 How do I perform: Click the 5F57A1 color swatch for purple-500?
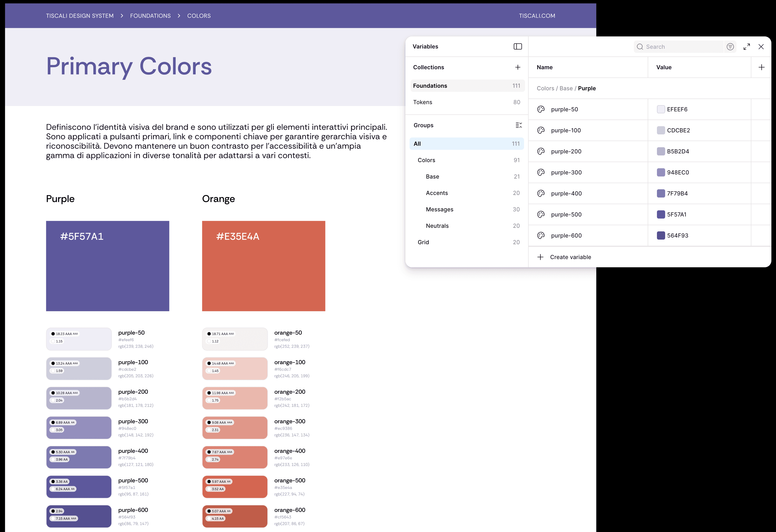tap(661, 214)
